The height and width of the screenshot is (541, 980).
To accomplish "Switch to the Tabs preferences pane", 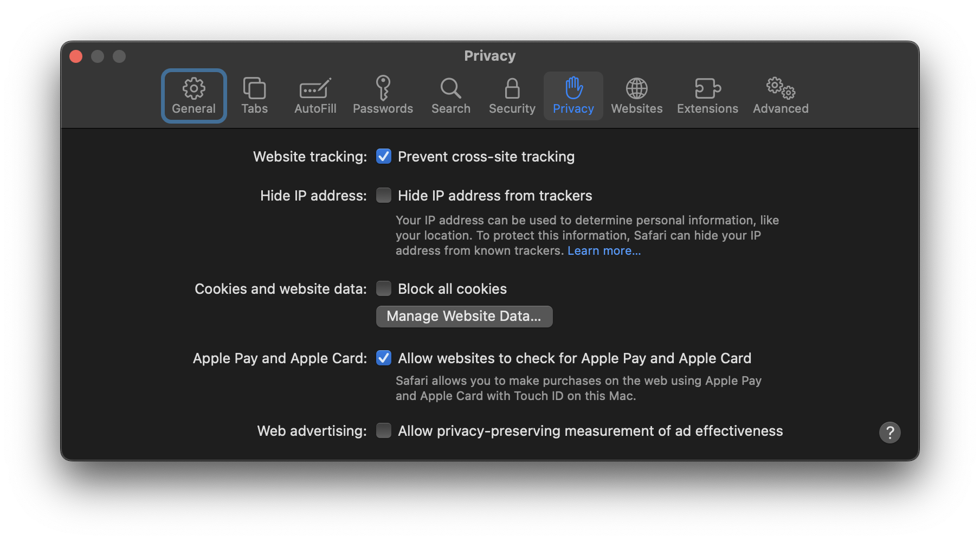I will 254,96.
